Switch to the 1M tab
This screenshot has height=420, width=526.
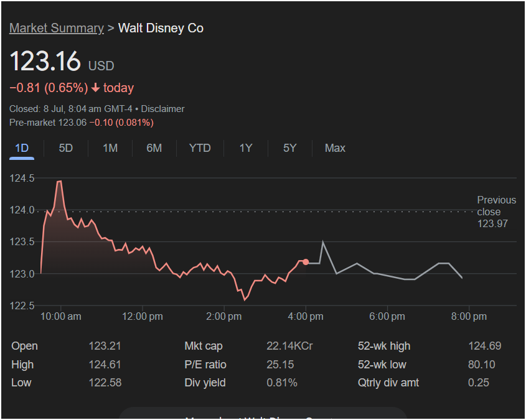click(x=110, y=148)
